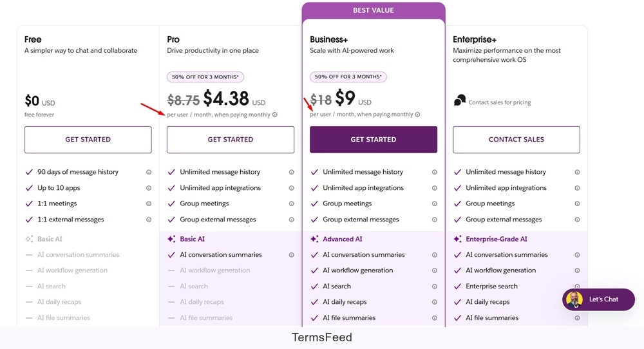Click the Business+ Advanced AI sparkle icon

pyautogui.click(x=314, y=239)
